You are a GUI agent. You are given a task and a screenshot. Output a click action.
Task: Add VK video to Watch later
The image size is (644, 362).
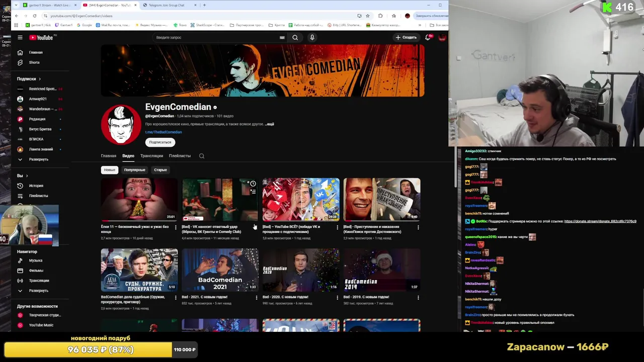(253, 184)
